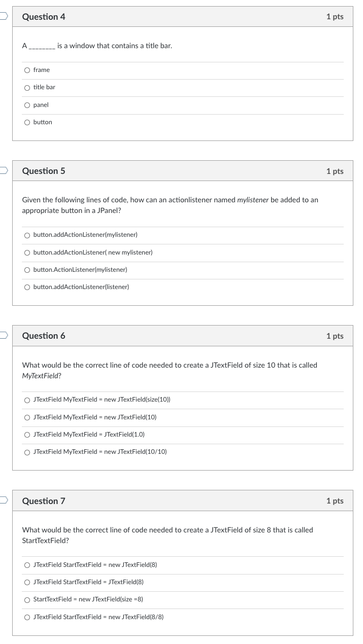The image size is (363, 644).
Task: Click the "1 pts" label on Question 6
Action: coord(336,336)
